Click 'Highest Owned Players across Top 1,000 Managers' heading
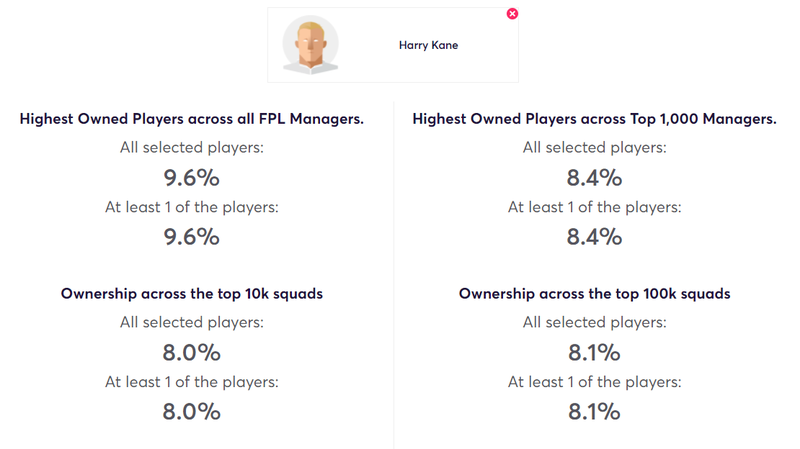800x449 pixels. click(x=594, y=119)
